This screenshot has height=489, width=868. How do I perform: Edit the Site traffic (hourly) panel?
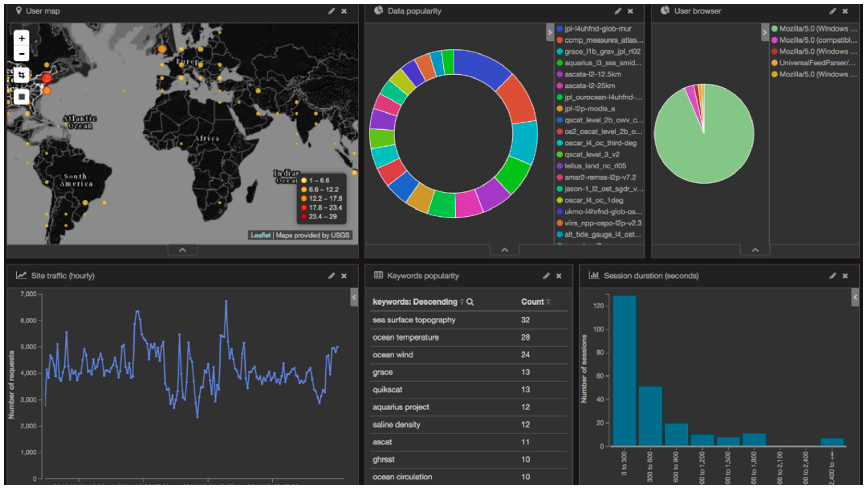click(331, 276)
